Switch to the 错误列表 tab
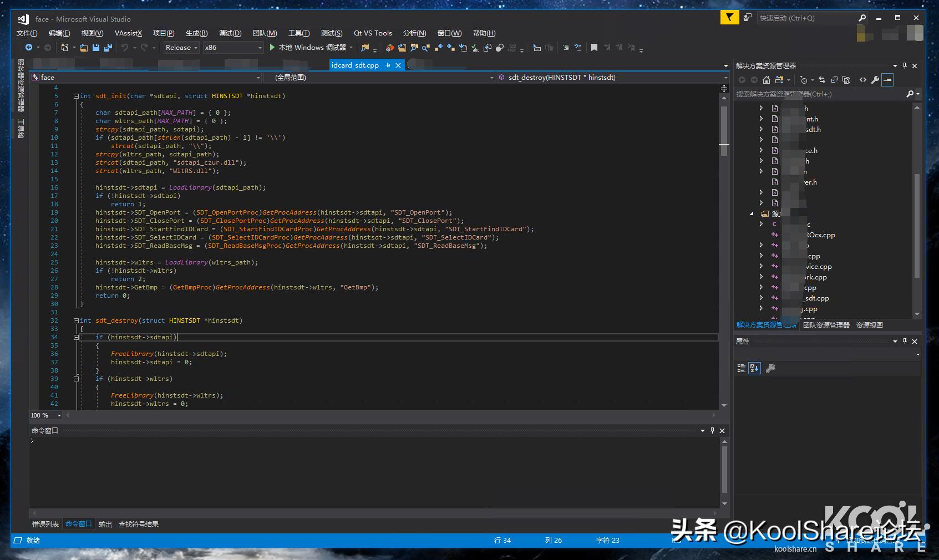Image resolution: width=939 pixels, height=560 pixels. click(45, 525)
